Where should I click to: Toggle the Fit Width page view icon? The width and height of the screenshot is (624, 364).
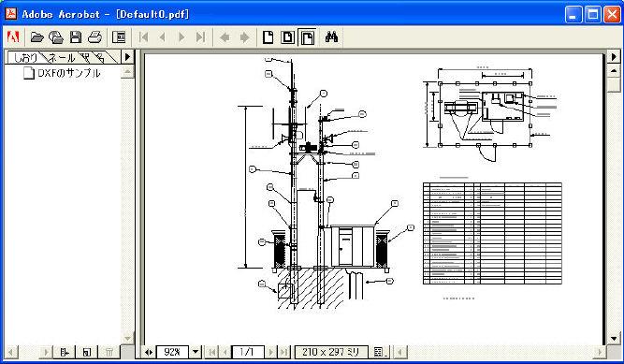[x=308, y=37]
